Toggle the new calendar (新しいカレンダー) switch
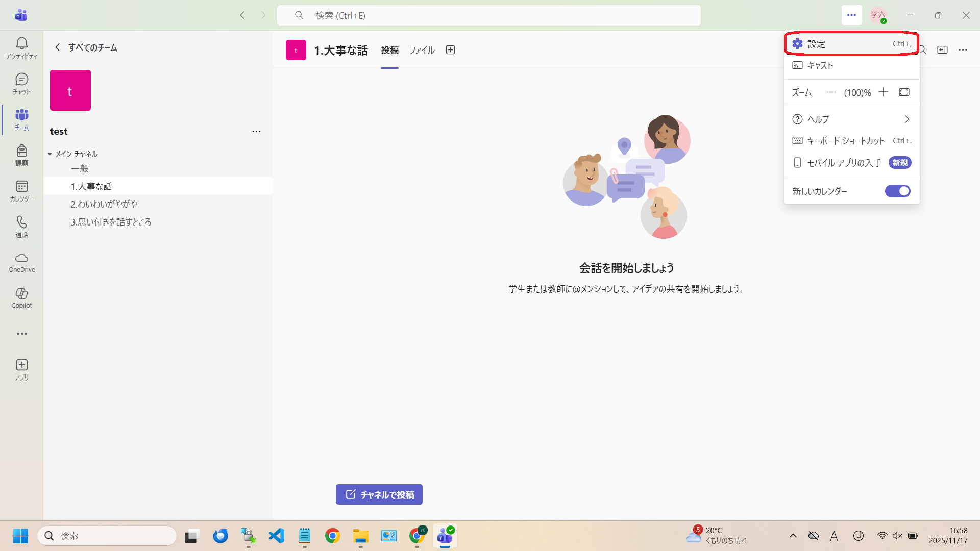980x551 pixels. pos(897,191)
